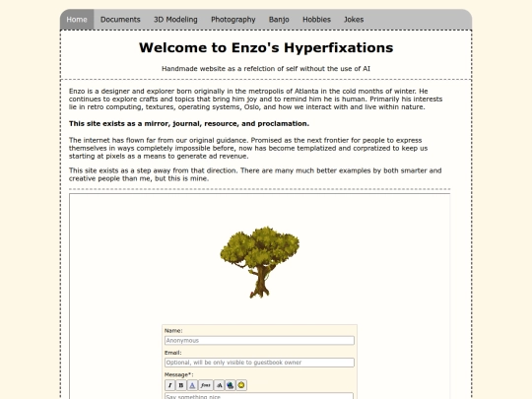Open the Jokes tab

pyautogui.click(x=354, y=20)
